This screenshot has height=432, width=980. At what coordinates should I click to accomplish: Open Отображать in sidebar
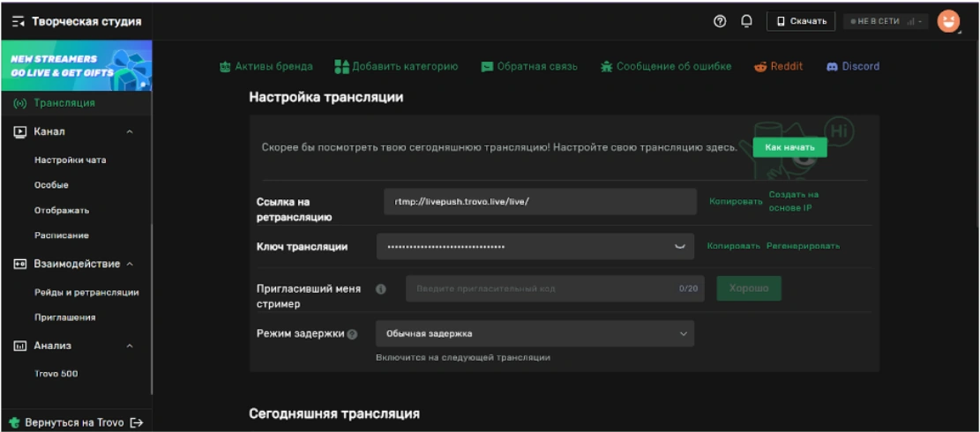[x=62, y=211]
